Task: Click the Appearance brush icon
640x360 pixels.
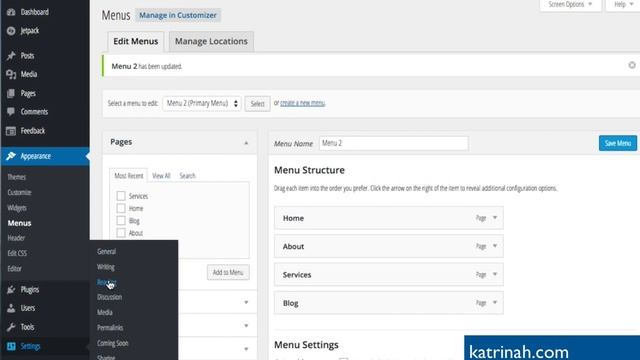Action: click(11, 156)
